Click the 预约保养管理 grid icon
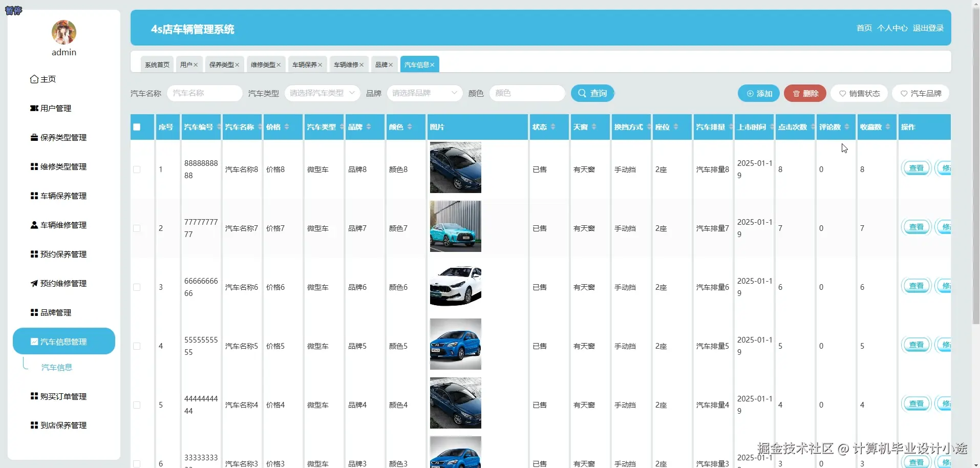Image resolution: width=980 pixels, height=468 pixels. click(34, 254)
